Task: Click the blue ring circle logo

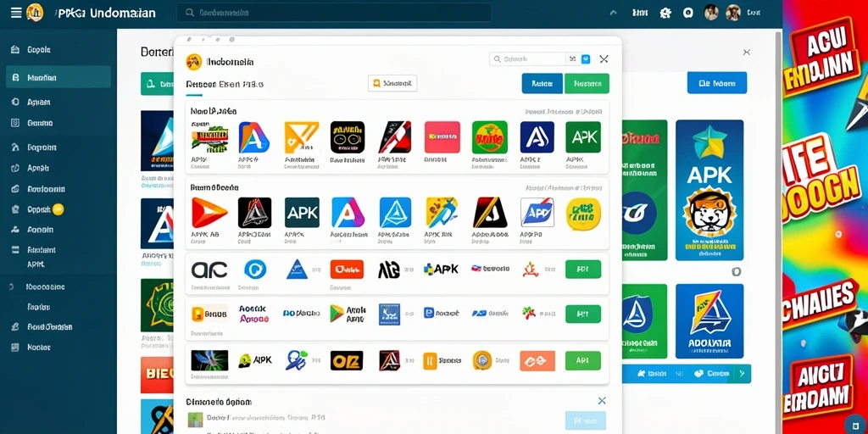Action: point(255,270)
